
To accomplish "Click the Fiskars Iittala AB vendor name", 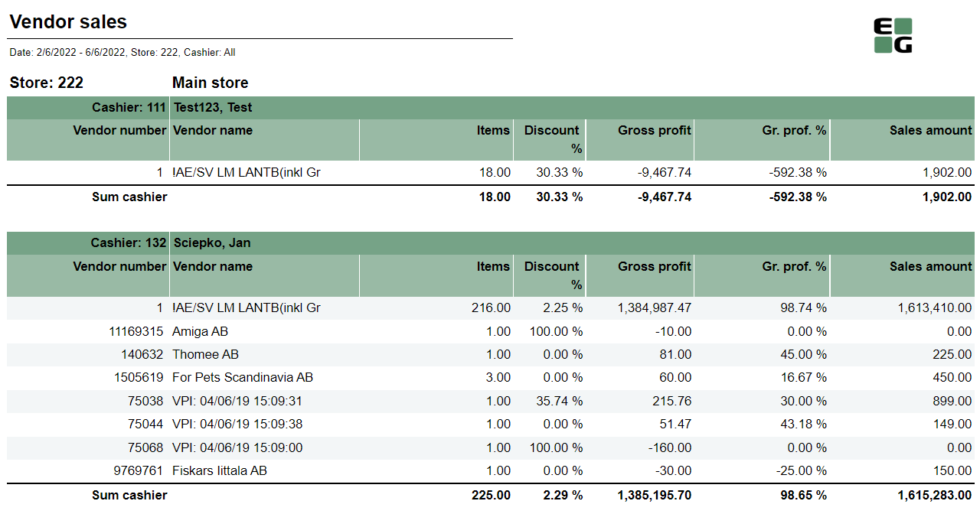I will tap(219, 470).
